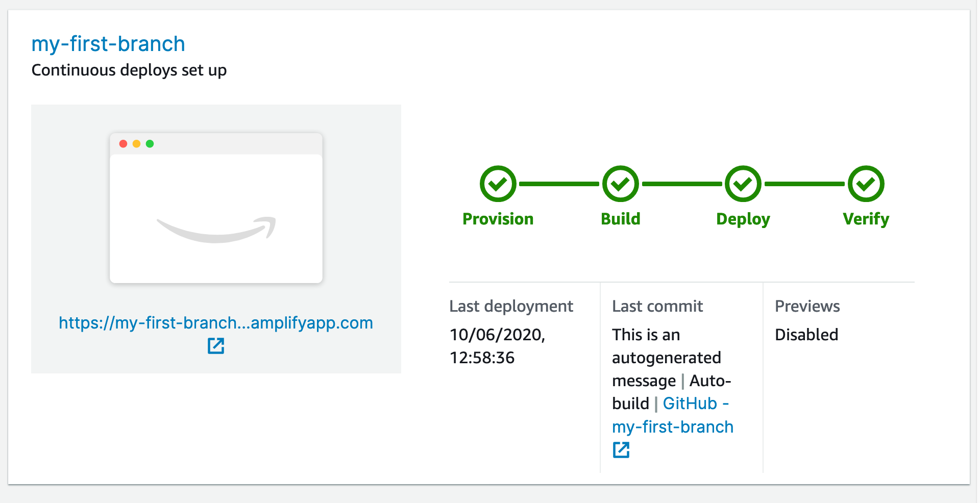Click the green dot in preview window
Screen dimensions: 980x503
[x=150, y=144]
